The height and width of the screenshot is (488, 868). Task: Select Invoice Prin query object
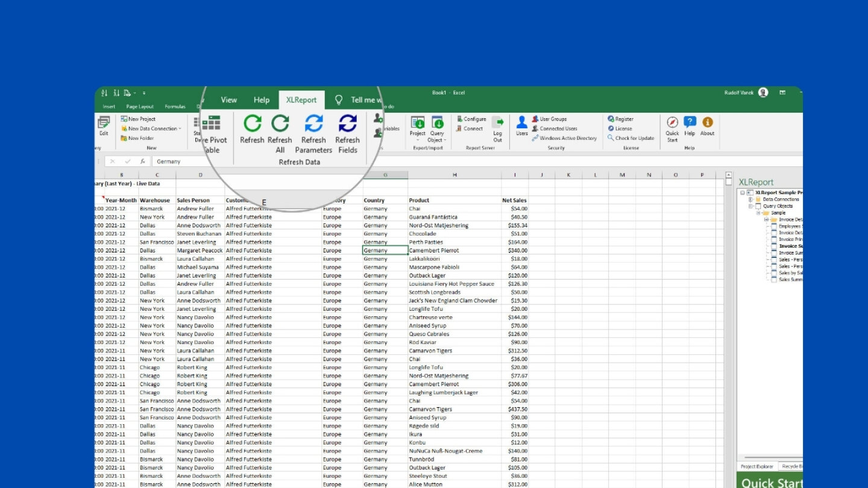pyautogui.click(x=790, y=239)
